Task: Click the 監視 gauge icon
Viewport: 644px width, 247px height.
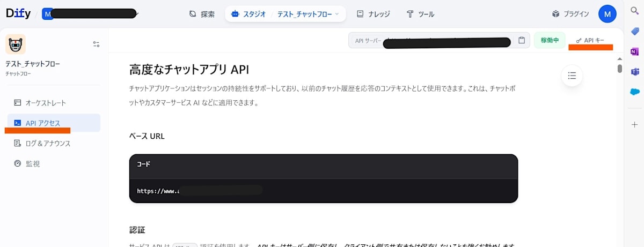Action: pos(18,163)
